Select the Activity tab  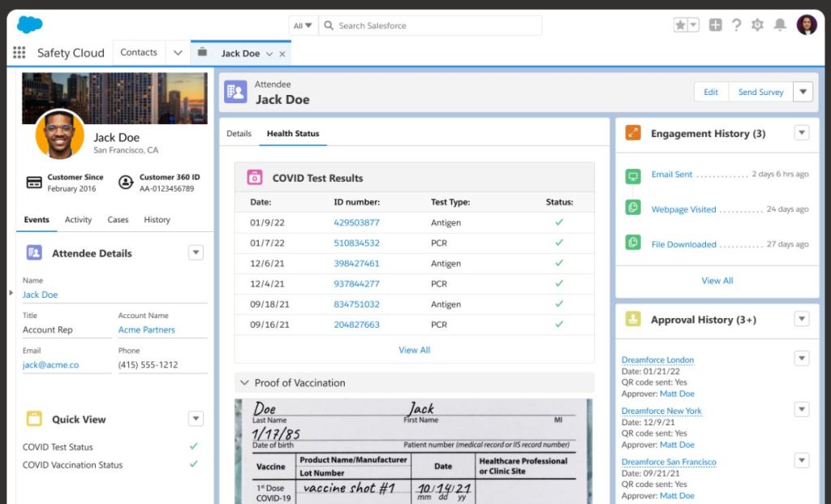(x=78, y=220)
